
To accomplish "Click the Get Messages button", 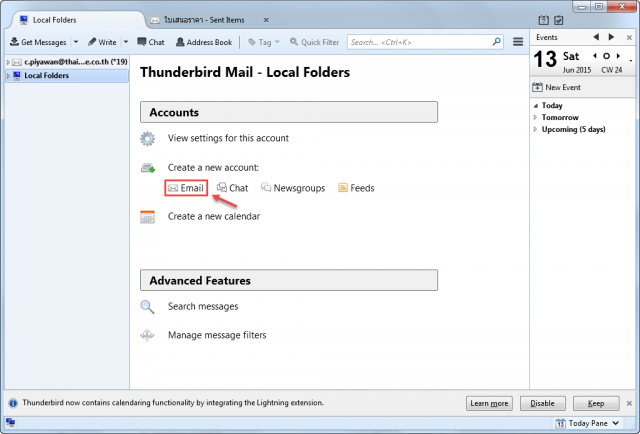I will 38,42.
